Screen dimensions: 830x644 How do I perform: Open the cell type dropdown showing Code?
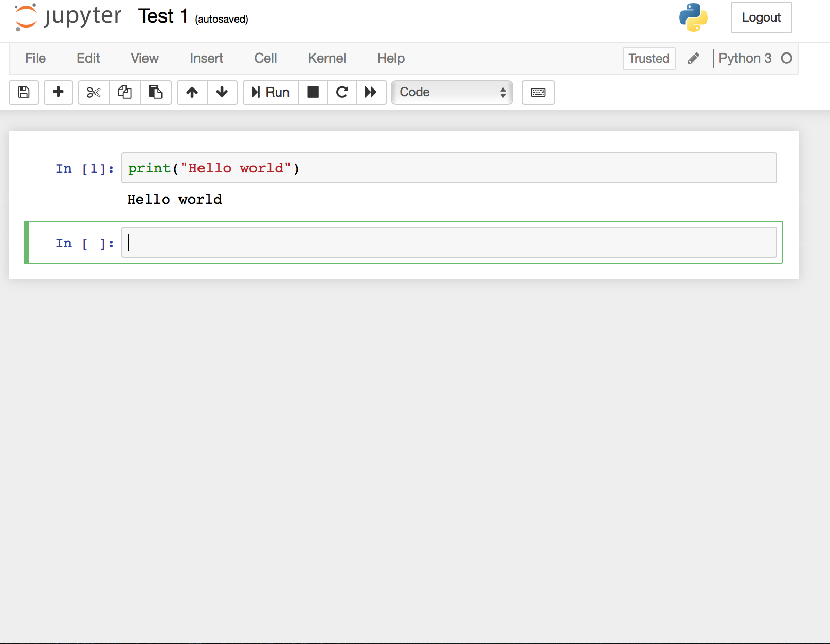(452, 92)
